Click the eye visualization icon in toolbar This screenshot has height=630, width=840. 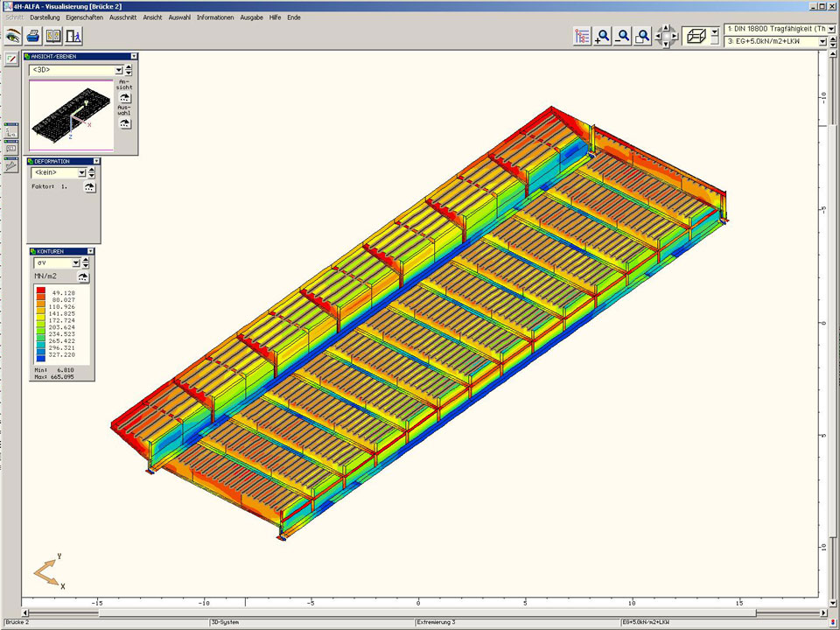tap(12, 36)
